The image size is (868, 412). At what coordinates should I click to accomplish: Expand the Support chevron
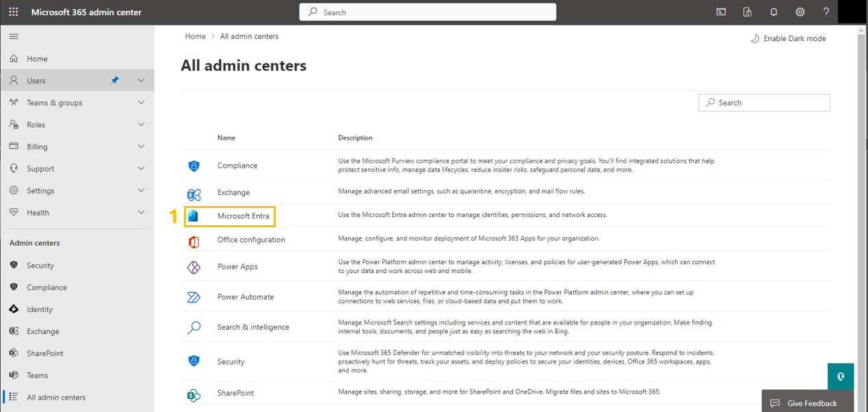[141, 168]
